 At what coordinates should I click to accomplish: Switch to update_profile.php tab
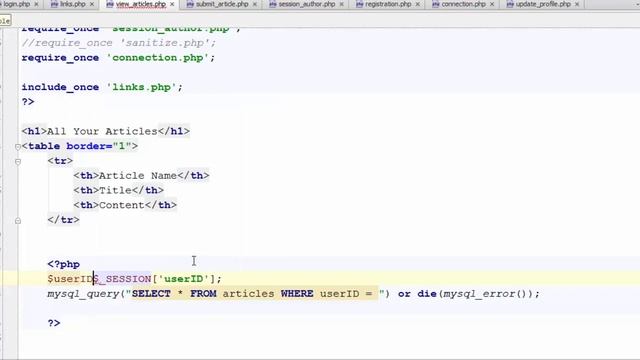(x=543, y=4)
